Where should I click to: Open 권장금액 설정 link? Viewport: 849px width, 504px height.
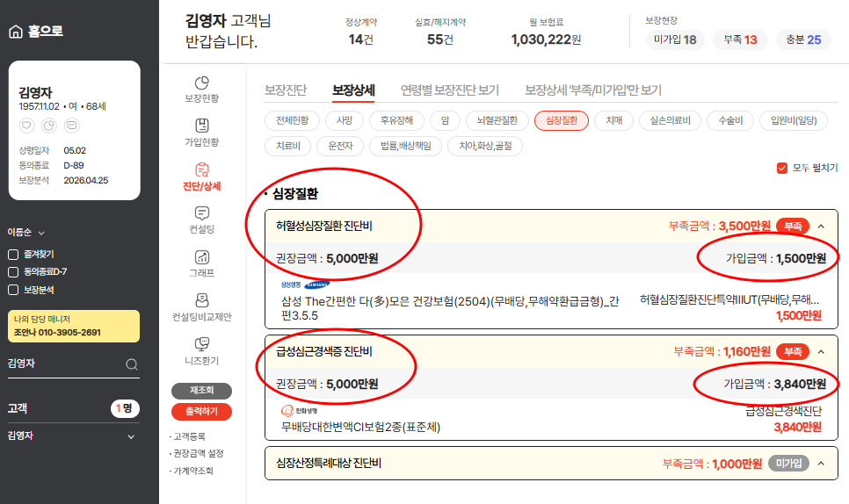click(x=197, y=454)
